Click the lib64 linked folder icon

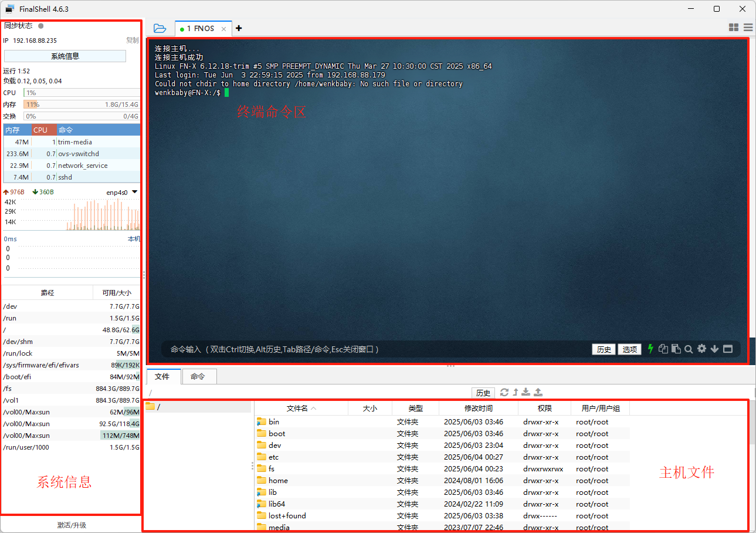point(262,504)
